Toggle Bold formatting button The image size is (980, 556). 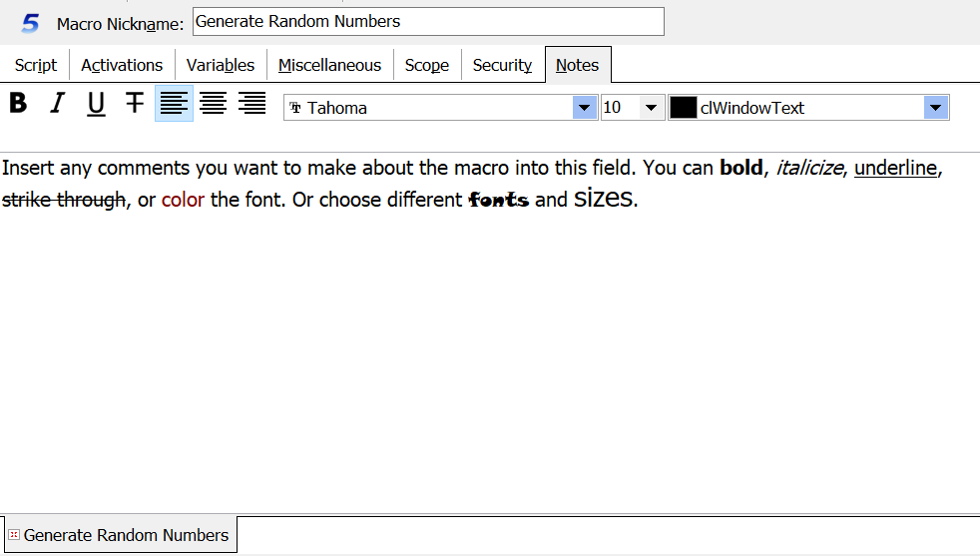click(x=18, y=104)
